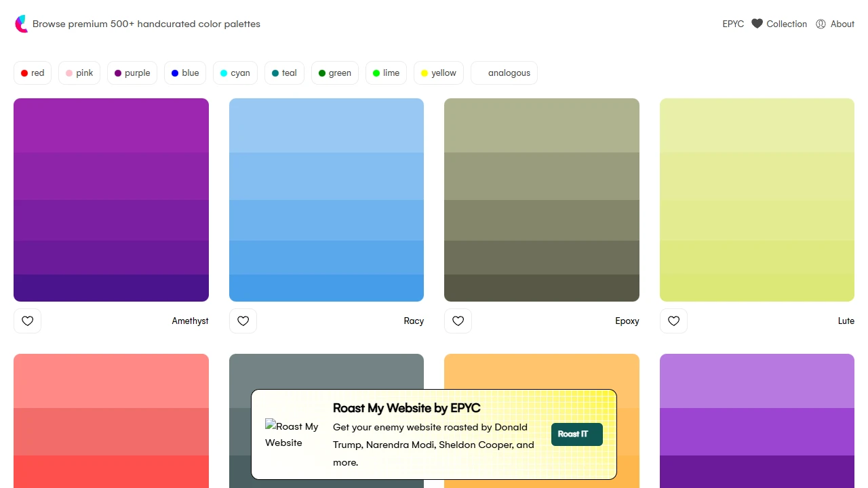
Task: Click the heart icon beside Collection
Action: pos(757,24)
